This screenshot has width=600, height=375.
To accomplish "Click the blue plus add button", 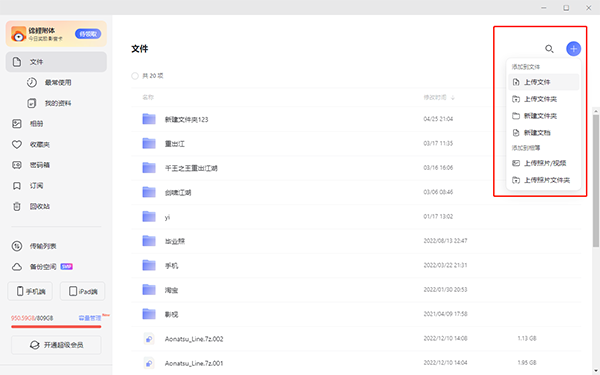I will 573,49.
